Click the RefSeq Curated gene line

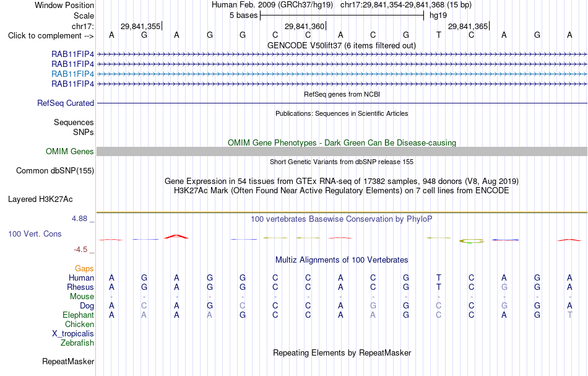(342, 103)
